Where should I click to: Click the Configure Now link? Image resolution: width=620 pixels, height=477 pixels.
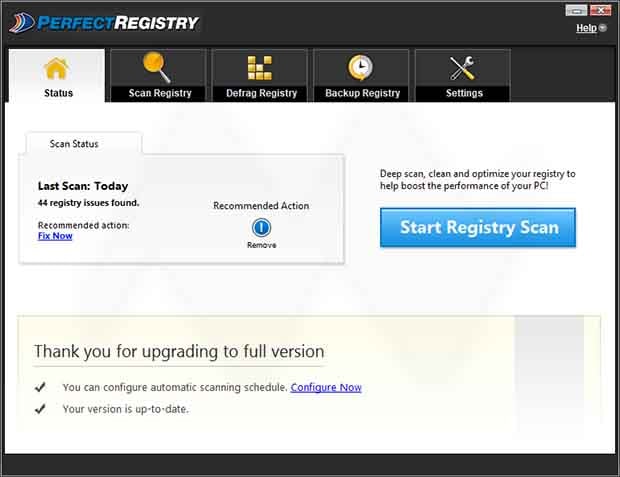(326, 388)
